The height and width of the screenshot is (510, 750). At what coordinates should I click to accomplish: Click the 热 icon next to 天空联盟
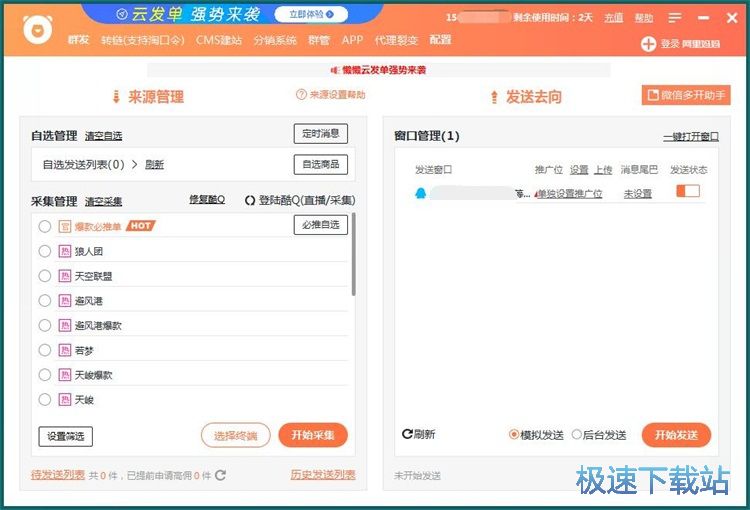click(x=65, y=276)
